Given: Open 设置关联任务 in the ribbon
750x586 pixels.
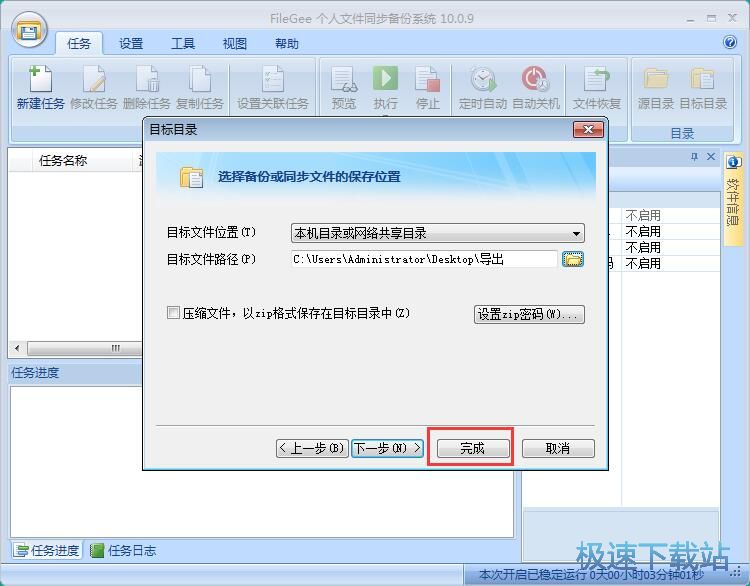Looking at the screenshot, I should pos(273,89).
